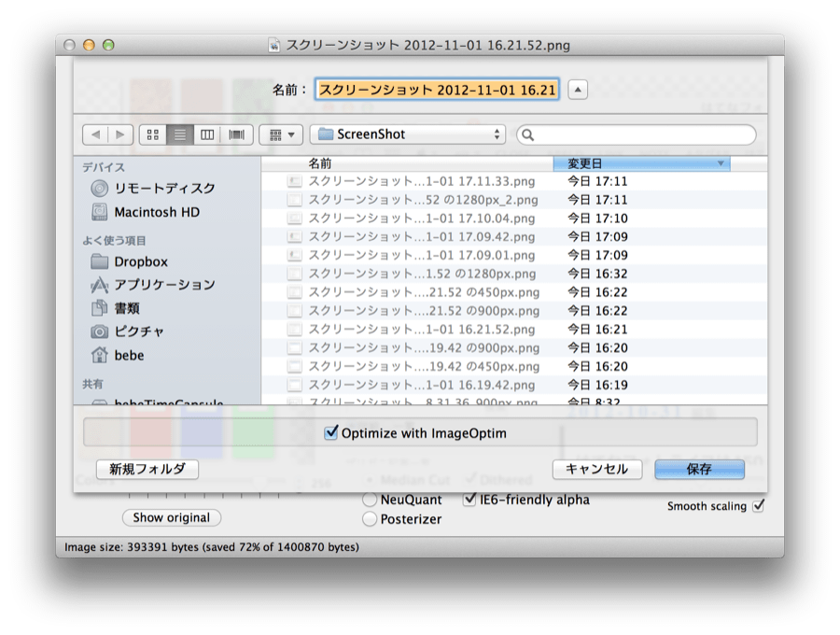The image size is (840, 635).
Task: Switch to icon view mode
Action: click(x=153, y=134)
